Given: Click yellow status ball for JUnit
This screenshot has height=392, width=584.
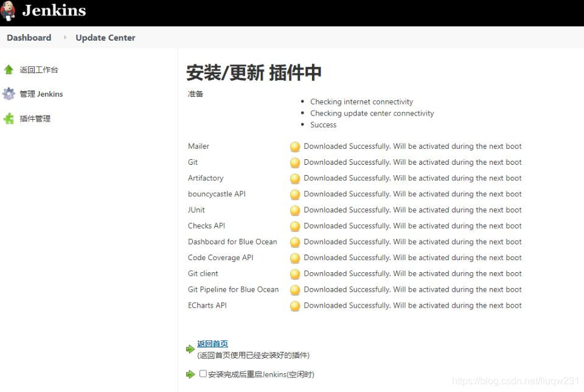Looking at the screenshot, I should [x=295, y=210].
